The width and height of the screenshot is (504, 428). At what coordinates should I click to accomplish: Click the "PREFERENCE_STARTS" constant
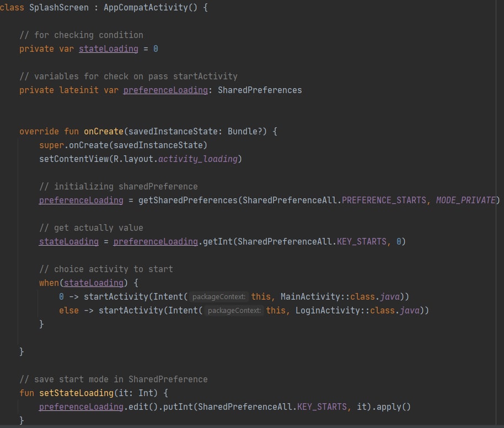pyautogui.click(x=384, y=201)
